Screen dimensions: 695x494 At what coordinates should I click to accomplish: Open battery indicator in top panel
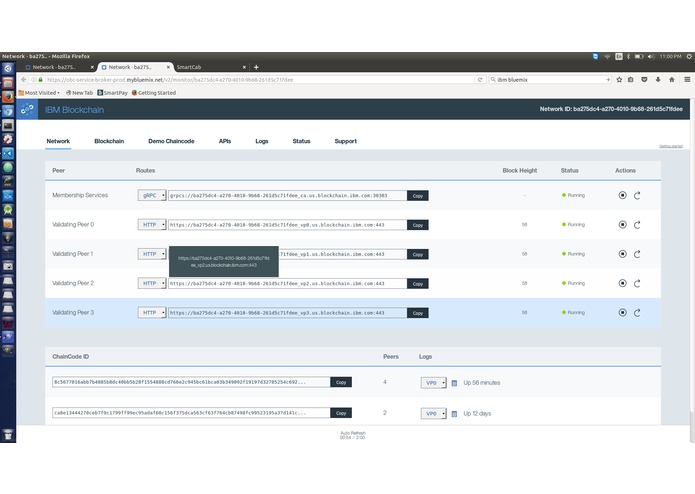click(x=639, y=56)
